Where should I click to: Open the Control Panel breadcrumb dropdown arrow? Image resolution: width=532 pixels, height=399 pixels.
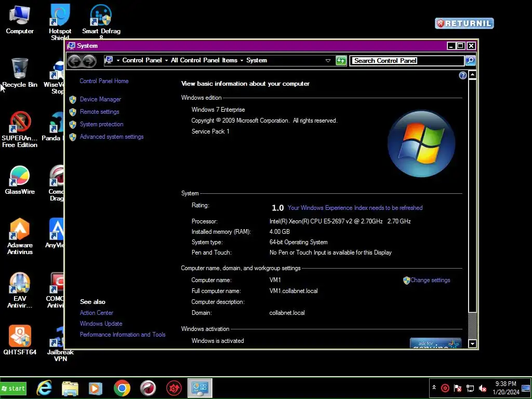[x=166, y=61]
